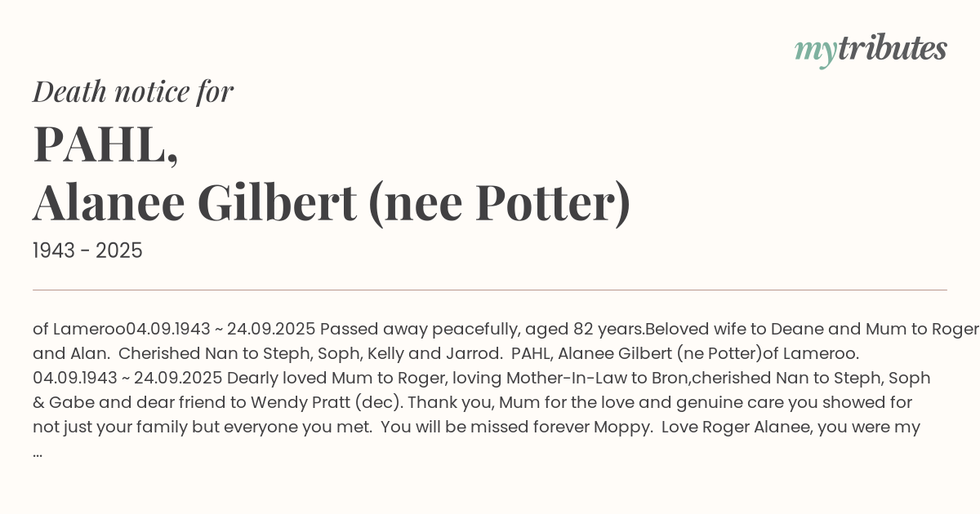Click the green "my" in the logo
This screenshot has height=514, width=980.
[815, 51]
